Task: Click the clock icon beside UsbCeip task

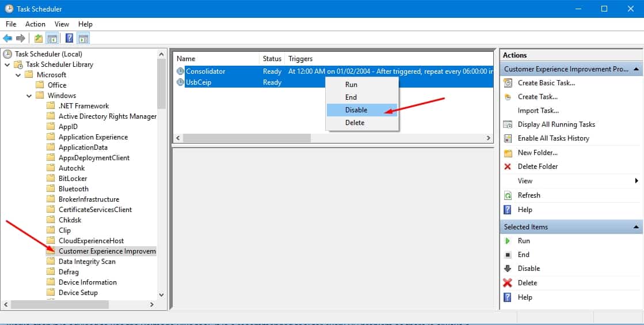Action: [180, 82]
